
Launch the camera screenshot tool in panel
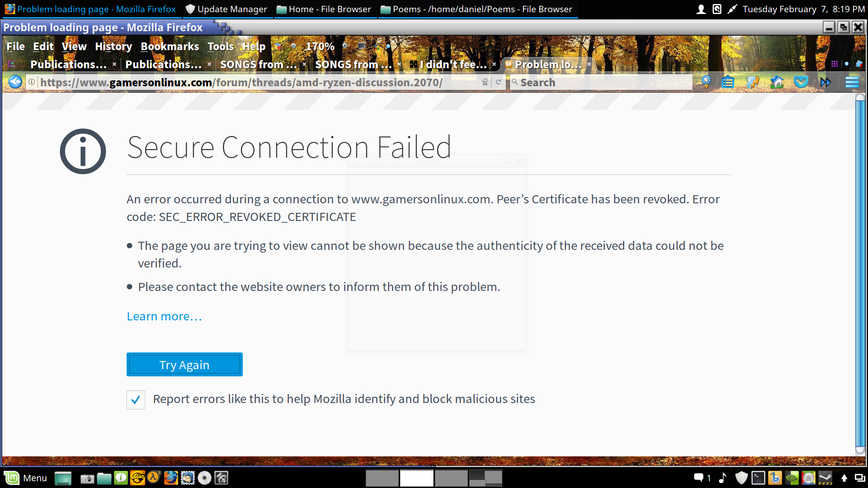[x=87, y=478]
